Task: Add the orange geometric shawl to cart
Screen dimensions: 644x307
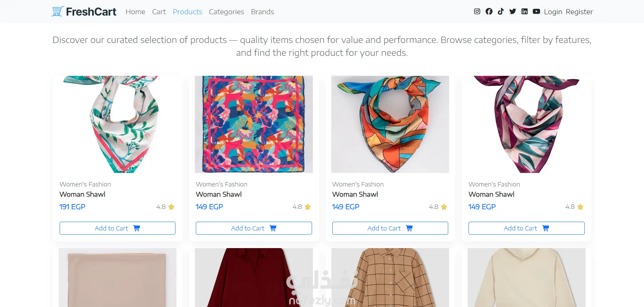Action: pos(390,228)
